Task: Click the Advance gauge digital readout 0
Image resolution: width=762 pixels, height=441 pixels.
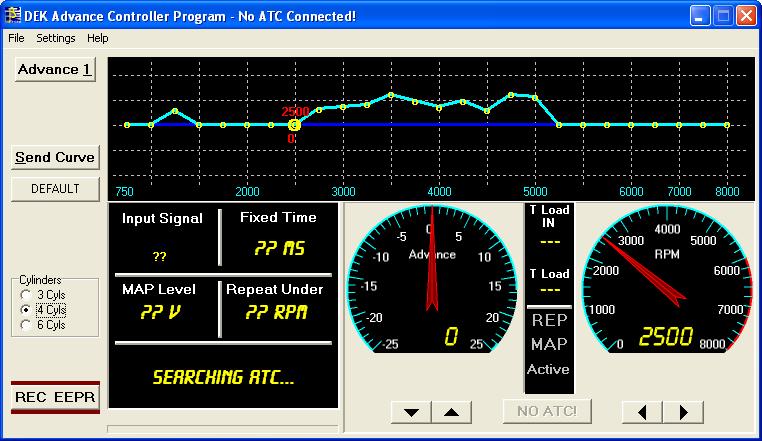Action: click(x=451, y=336)
